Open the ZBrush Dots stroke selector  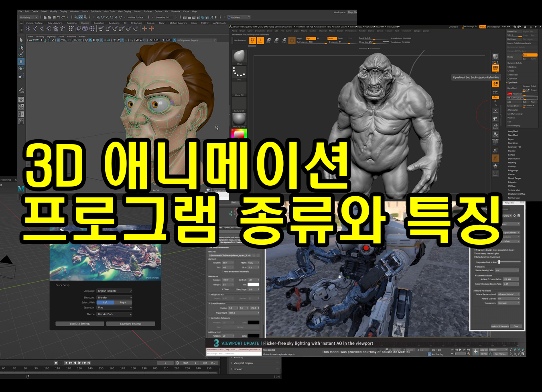[239, 73]
